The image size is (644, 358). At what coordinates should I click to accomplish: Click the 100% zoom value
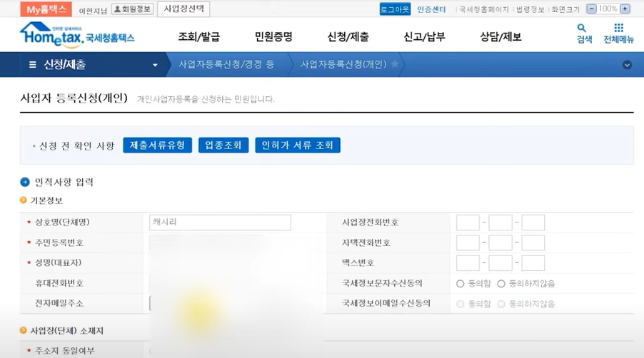(608, 9)
